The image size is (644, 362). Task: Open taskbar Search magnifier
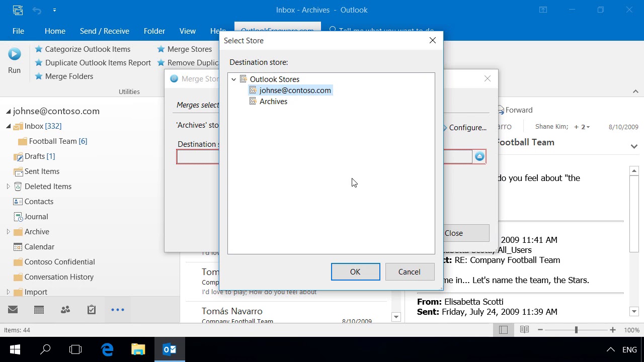[x=45, y=349]
